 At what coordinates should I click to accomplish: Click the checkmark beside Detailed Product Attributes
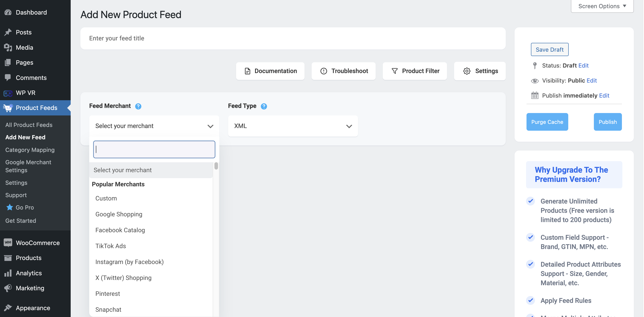(x=530, y=264)
